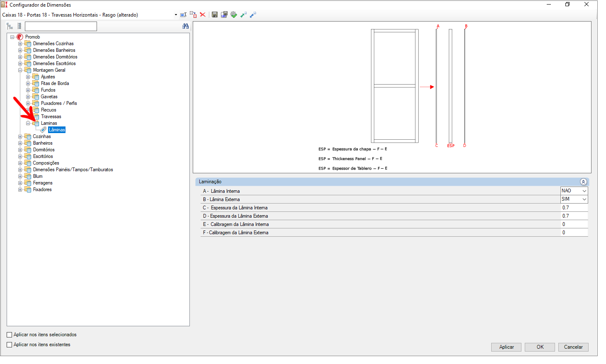606x364 pixels.
Task: Click the E - Calibragem da Lâmina Interna value field
Action: pos(574,224)
